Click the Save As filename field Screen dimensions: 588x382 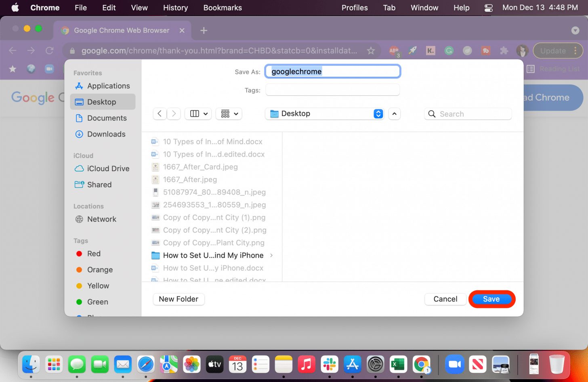point(332,71)
